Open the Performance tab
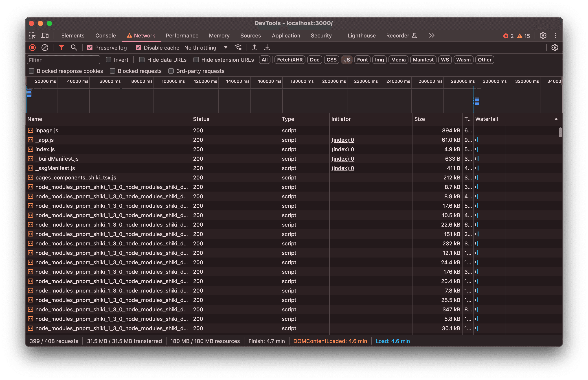This screenshot has height=380, width=588. (182, 35)
